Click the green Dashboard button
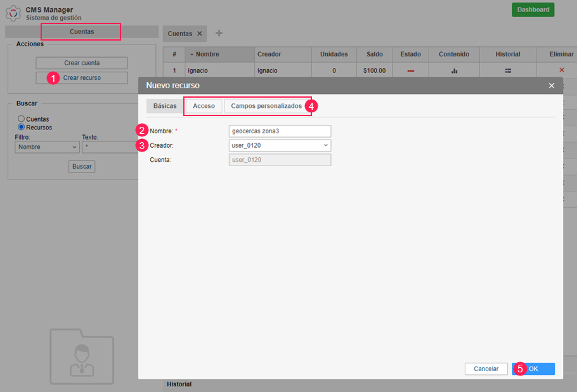This screenshot has height=392, width=577. pyautogui.click(x=533, y=10)
